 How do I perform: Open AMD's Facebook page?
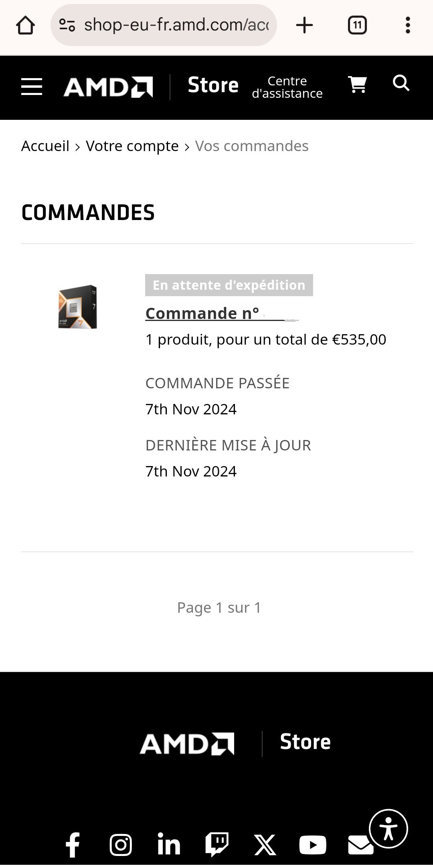click(73, 845)
